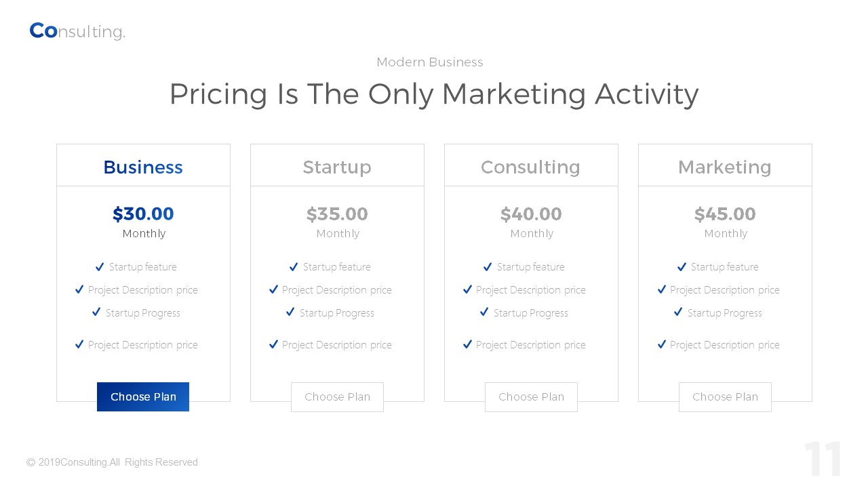868x488 pixels.
Task: Select the Startup plan header
Action: [x=337, y=167]
